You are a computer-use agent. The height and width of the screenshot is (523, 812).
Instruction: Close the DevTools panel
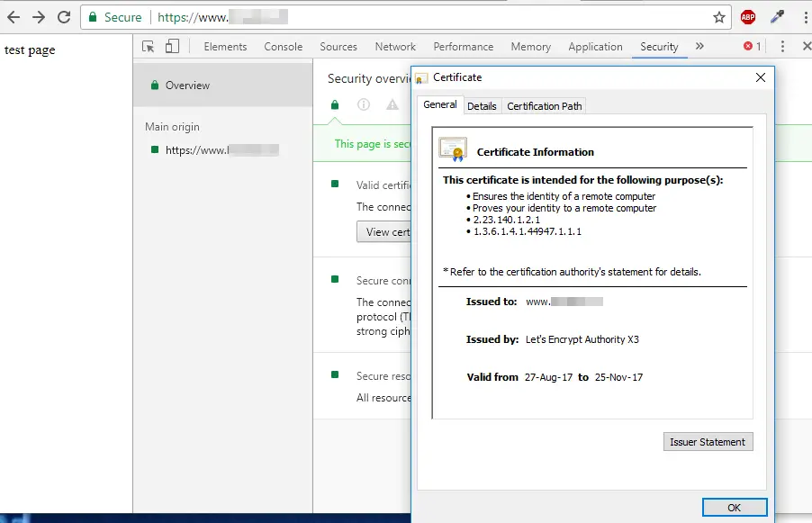coord(807,46)
